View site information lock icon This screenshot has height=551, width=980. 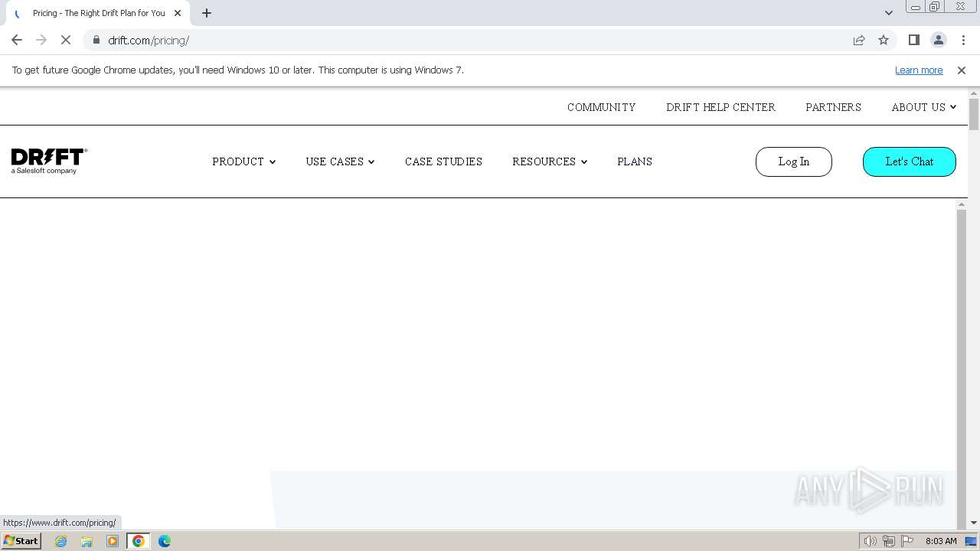pos(96,40)
